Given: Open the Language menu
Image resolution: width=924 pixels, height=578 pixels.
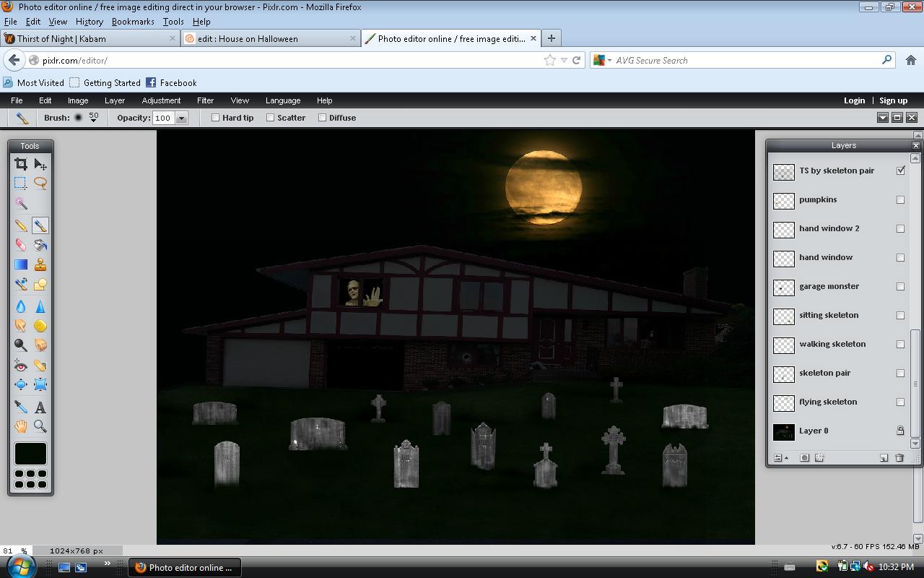Looking at the screenshot, I should click(283, 100).
